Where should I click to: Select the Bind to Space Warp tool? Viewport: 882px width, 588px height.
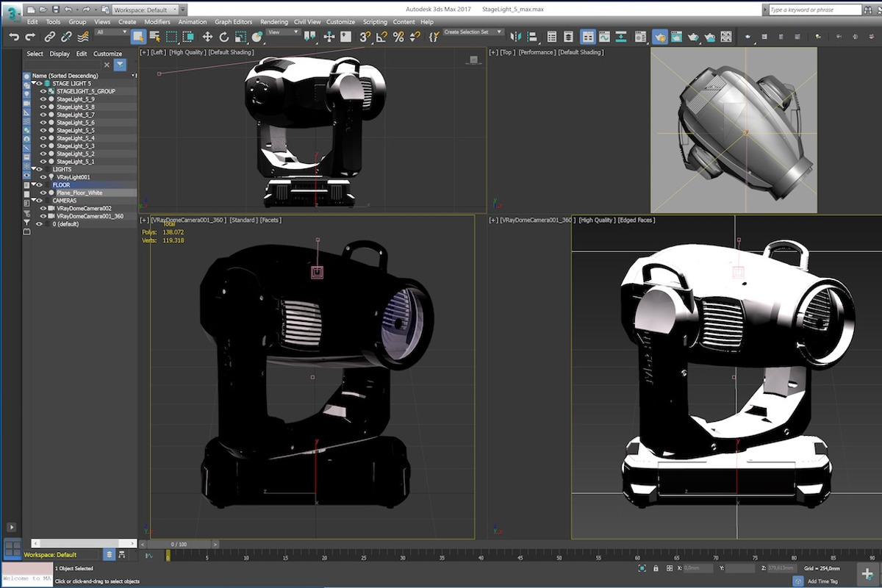(82, 37)
